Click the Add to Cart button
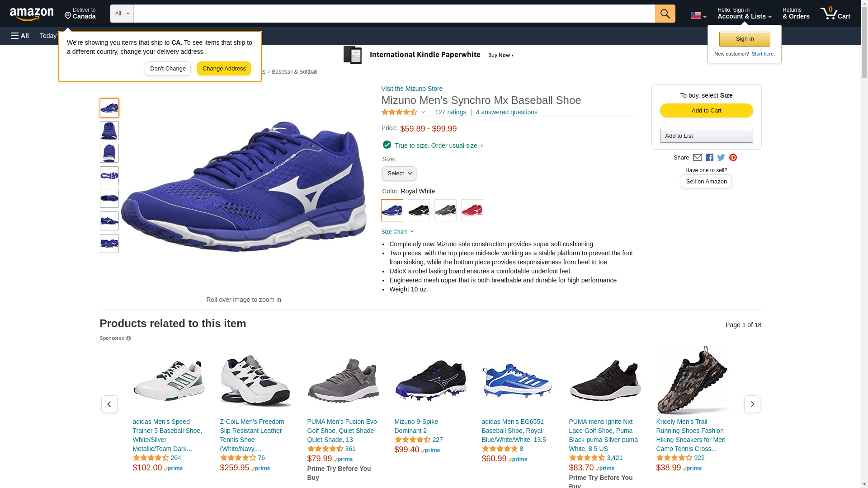 tap(706, 111)
